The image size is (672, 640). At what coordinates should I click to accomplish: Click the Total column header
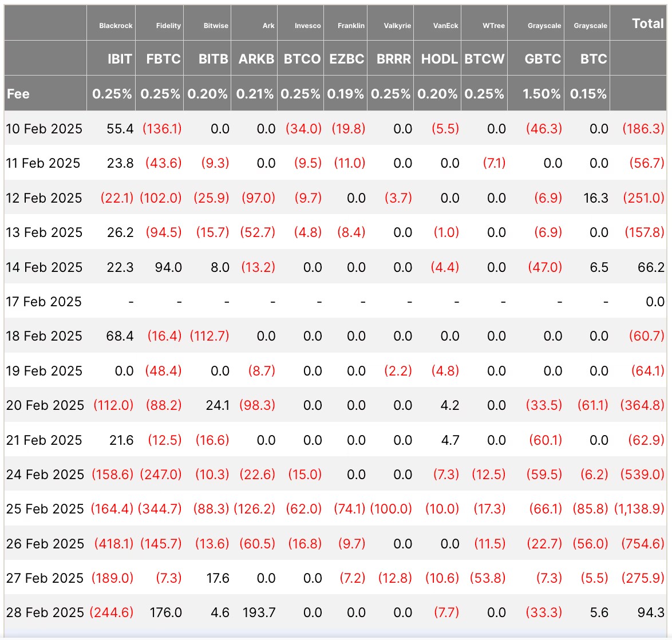click(x=647, y=23)
